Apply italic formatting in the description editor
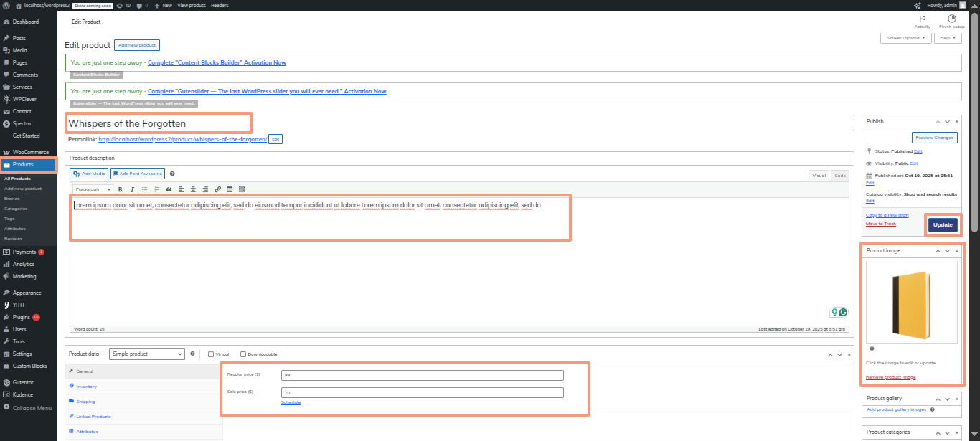The image size is (980, 441). [132, 189]
